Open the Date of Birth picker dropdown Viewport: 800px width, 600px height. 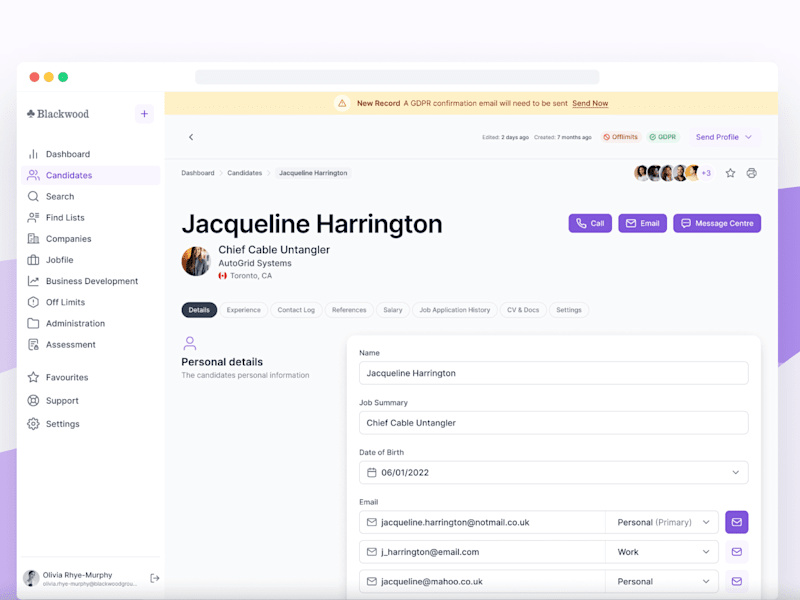point(735,472)
